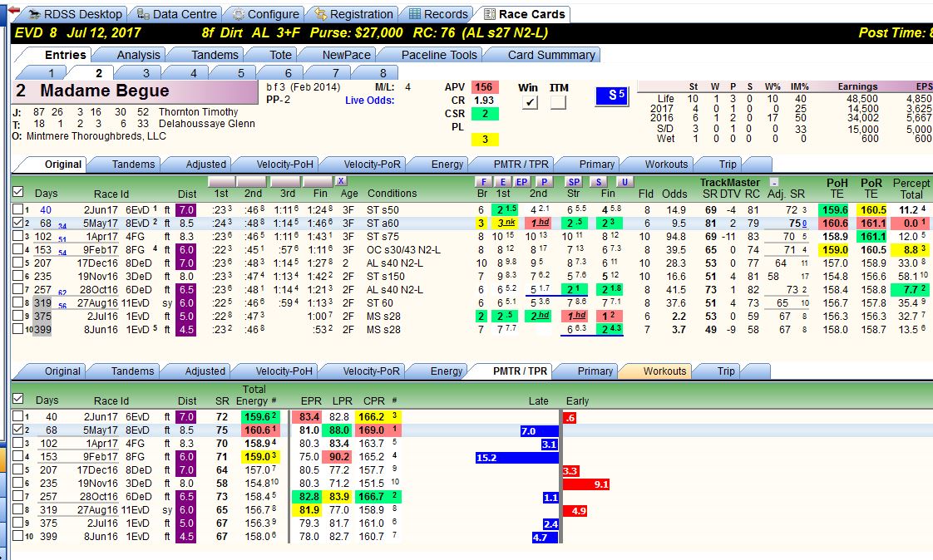Click the EP running-style filter button
933x560 pixels.
click(521, 182)
